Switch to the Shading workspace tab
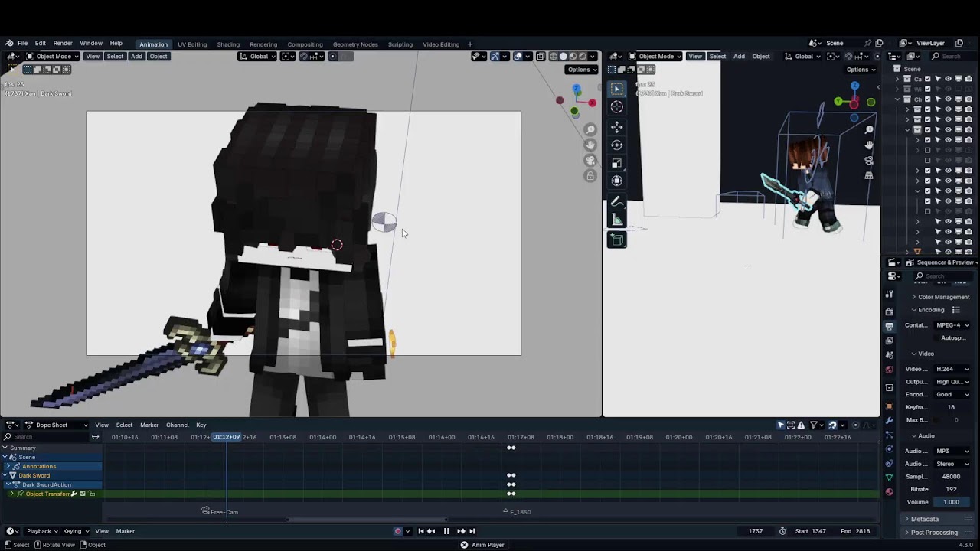The height and width of the screenshot is (551, 980). 228,44
